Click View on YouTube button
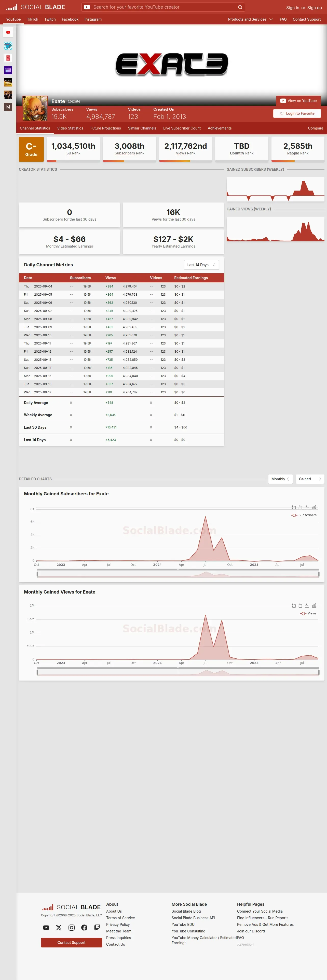The image size is (327, 980). pos(298,101)
